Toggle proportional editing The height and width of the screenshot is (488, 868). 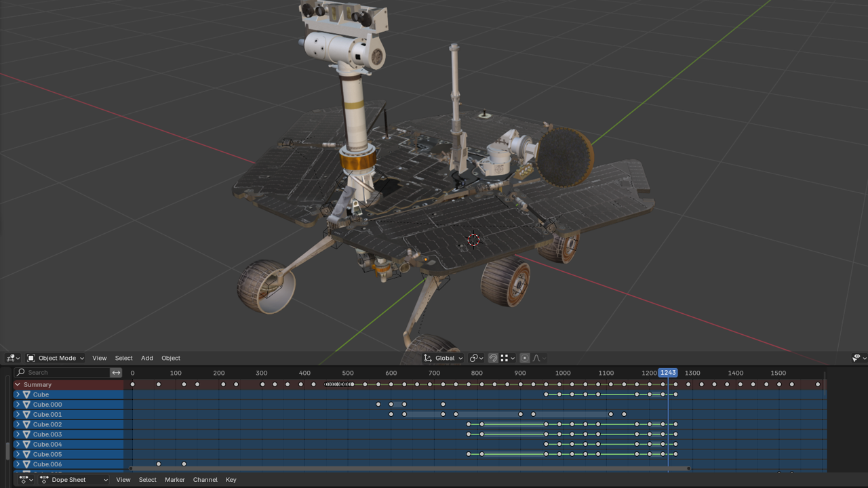click(x=525, y=358)
